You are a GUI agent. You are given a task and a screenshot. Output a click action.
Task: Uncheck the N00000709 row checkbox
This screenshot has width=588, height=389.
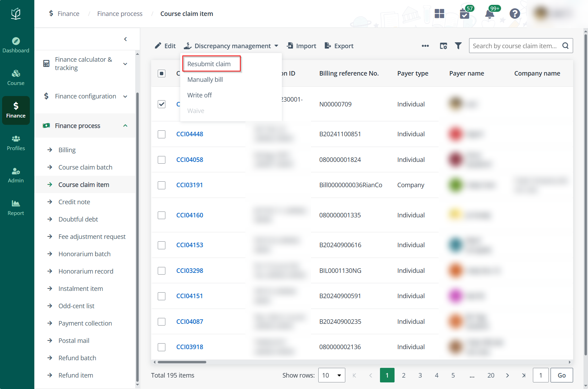pyautogui.click(x=162, y=104)
